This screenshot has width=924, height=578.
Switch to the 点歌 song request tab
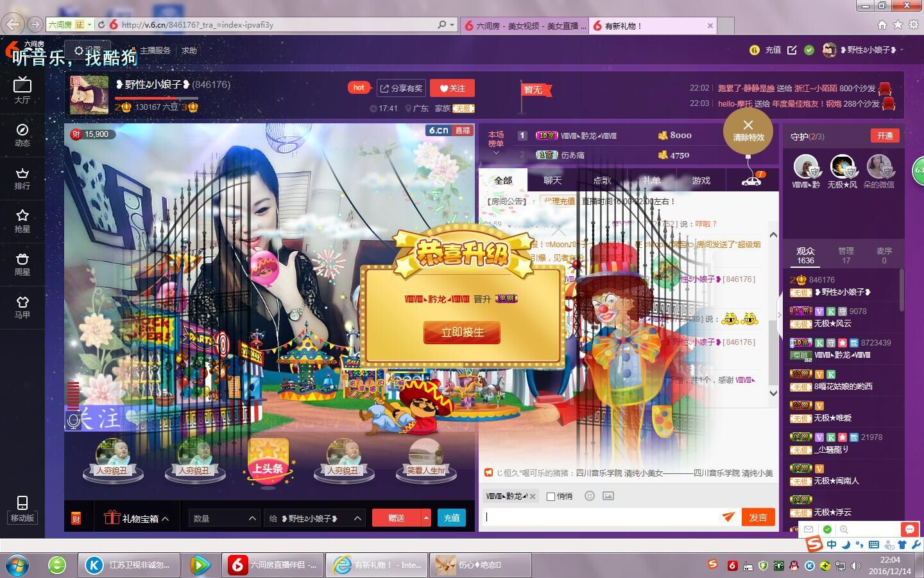(602, 180)
